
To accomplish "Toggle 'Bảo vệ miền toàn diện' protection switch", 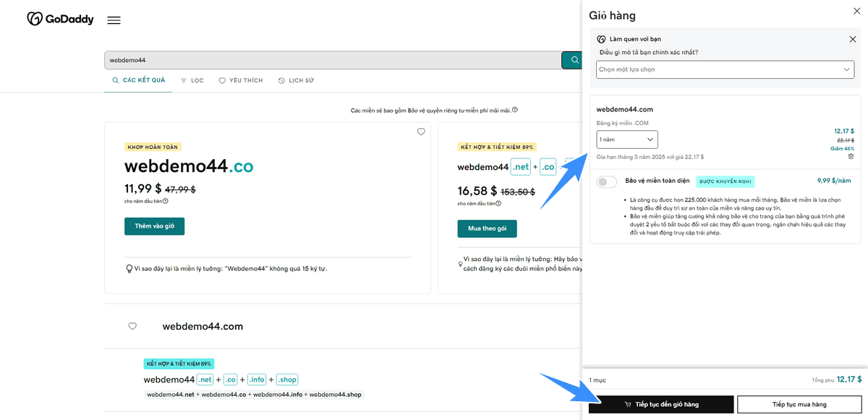I will 607,181.
